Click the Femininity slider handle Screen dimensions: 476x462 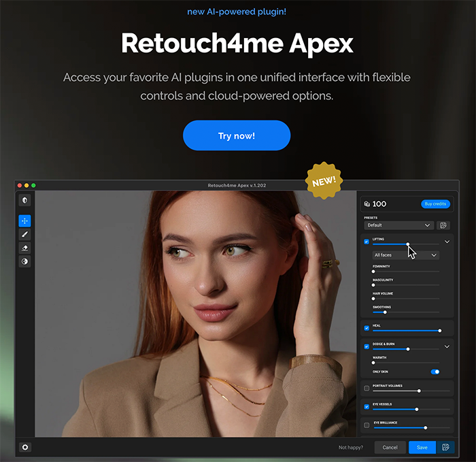point(373,271)
